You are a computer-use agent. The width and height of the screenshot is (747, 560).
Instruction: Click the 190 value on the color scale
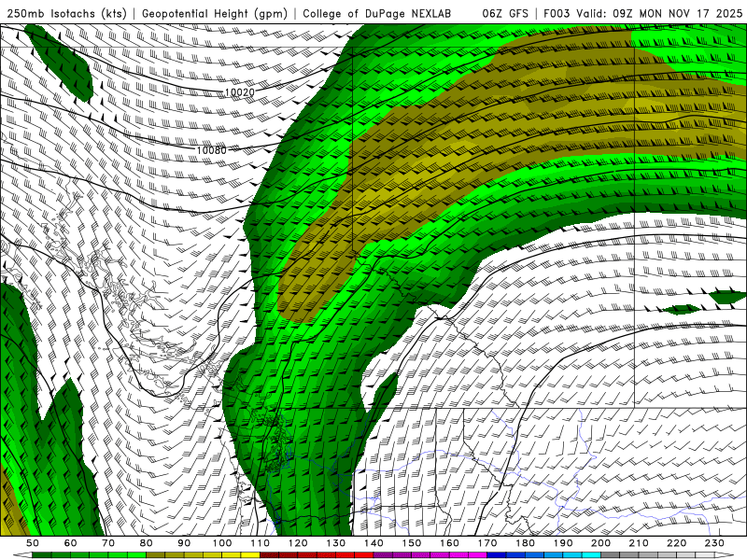[x=563, y=543]
